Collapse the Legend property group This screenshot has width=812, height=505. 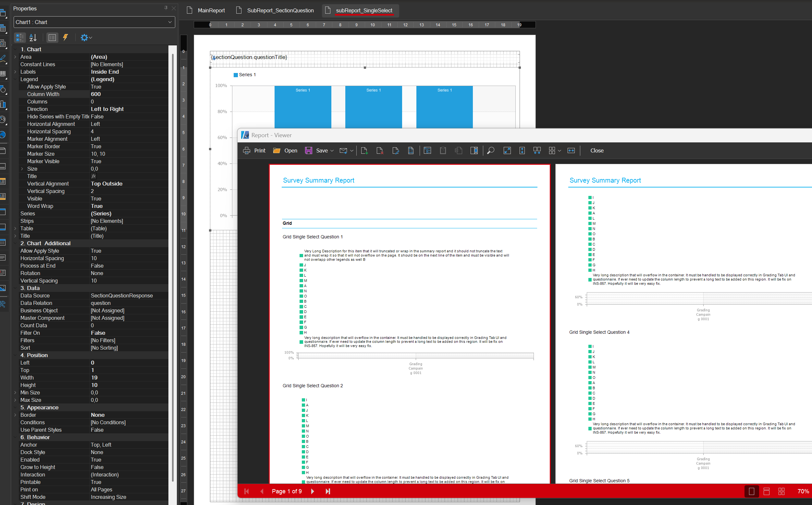pyautogui.click(x=15, y=79)
